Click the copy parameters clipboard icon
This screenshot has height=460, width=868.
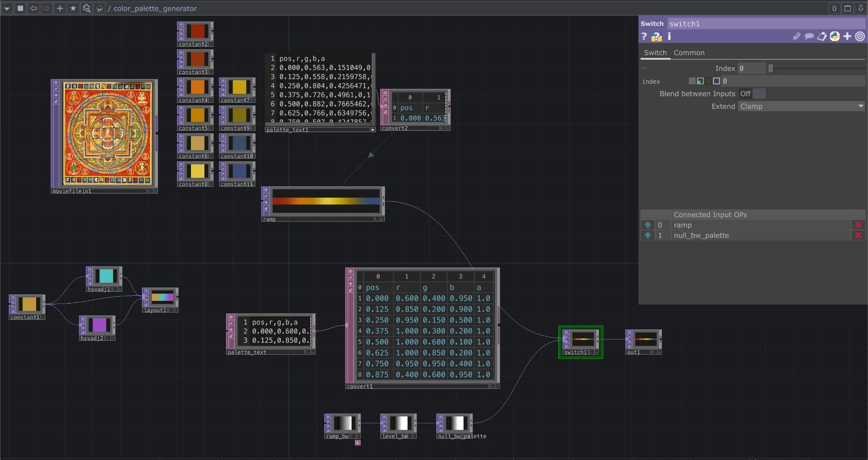tap(822, 36)
